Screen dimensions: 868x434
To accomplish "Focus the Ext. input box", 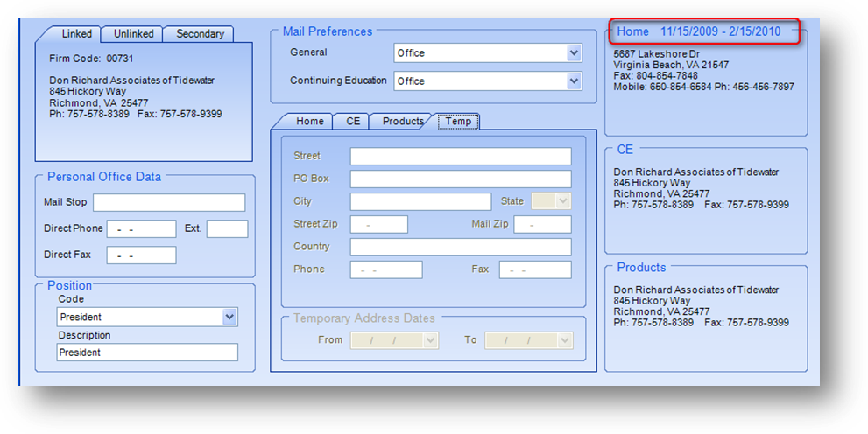I will (x=227, y=229).
